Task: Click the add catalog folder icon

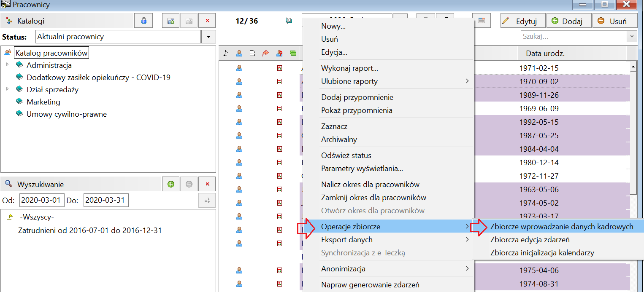Action: pyautogui.click(x=171, y=21)
